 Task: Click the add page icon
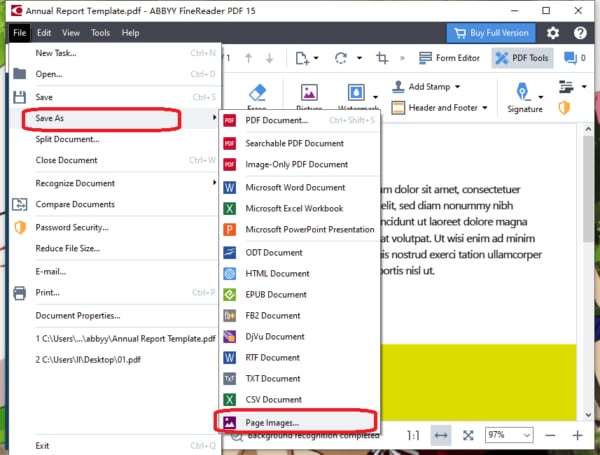302,58
